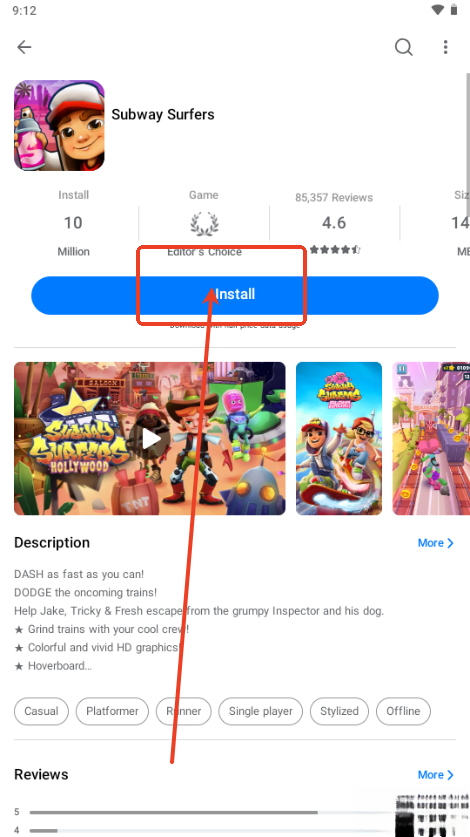Image resolution: width=470 pixels, height=837 pixels.
Task: Tap the Editor's Choice laurel badge
Action: [204, 224]
